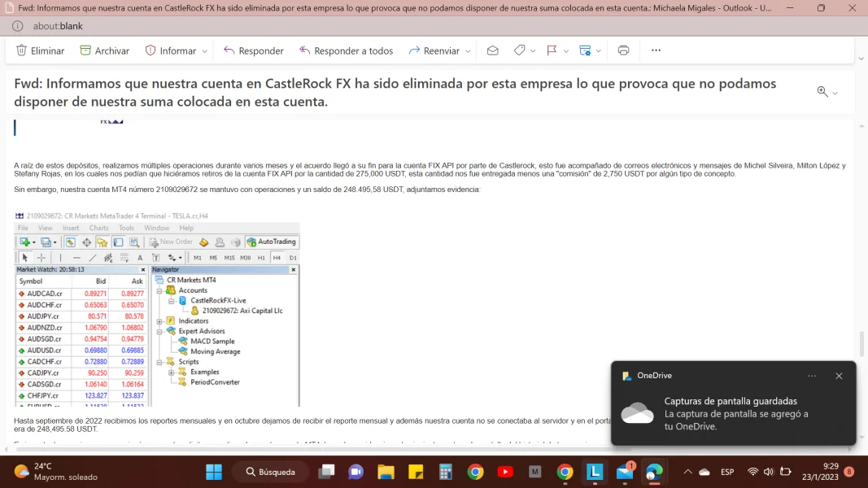Close the OneDrive notification
Image resolution: width=868 pixels, height=488 pixels.
[839, 376]
